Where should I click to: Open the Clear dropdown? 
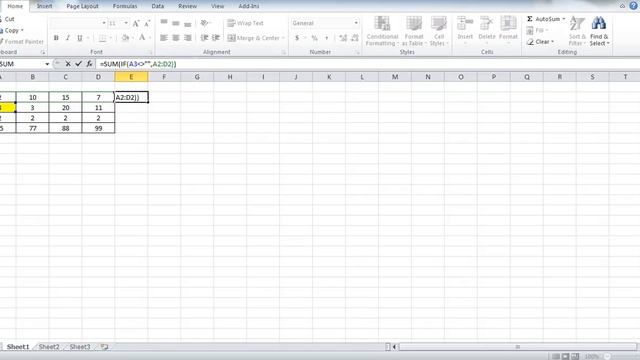(540, 42)
